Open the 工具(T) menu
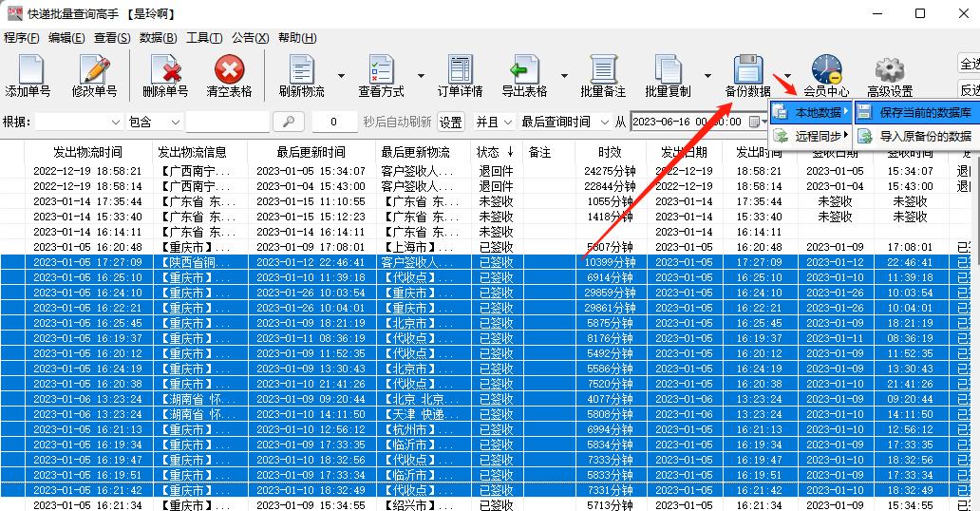The width and height of the screenshot is (980, 511). pyautogui.click(x=204, y=38)
